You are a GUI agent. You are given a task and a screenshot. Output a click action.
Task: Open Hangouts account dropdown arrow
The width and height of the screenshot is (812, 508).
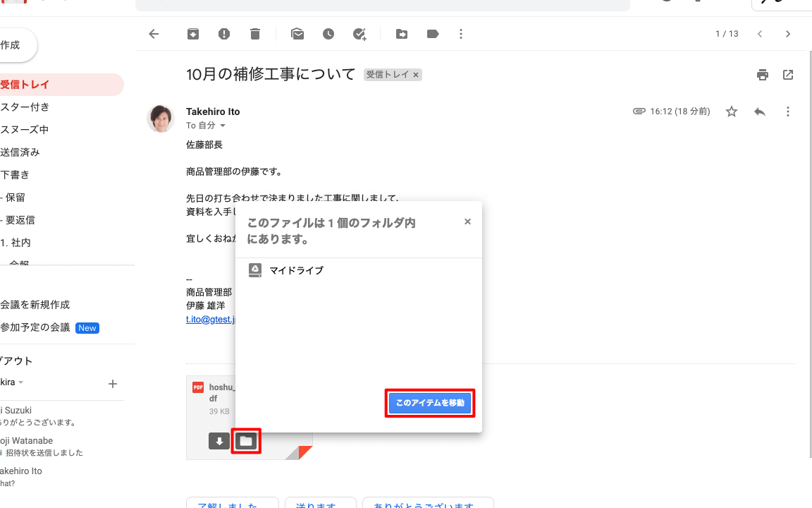point(20,382)
